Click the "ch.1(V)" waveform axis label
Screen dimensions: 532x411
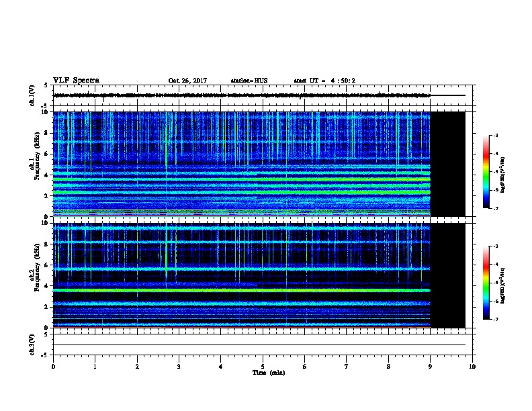coord(32,95)
